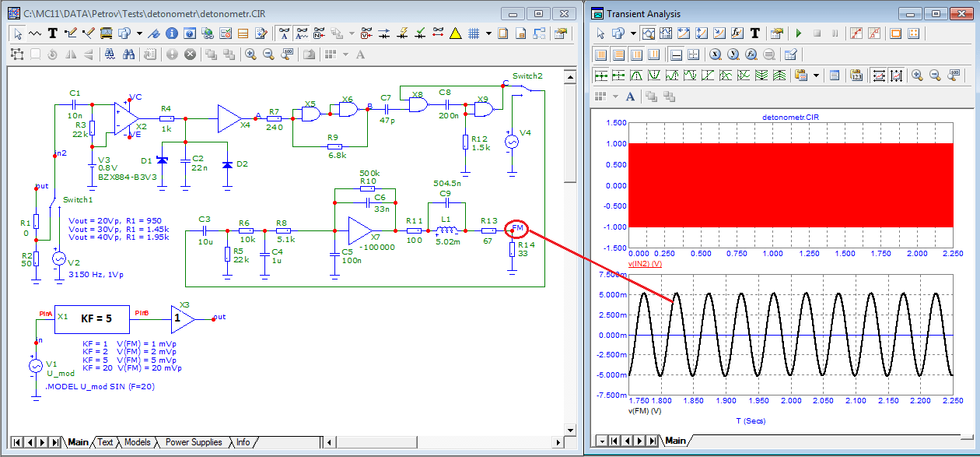The width and height of the screenshot is (980, 457).
Task: Click the schematic system menu icon in title bar
Action: (13, 13)
